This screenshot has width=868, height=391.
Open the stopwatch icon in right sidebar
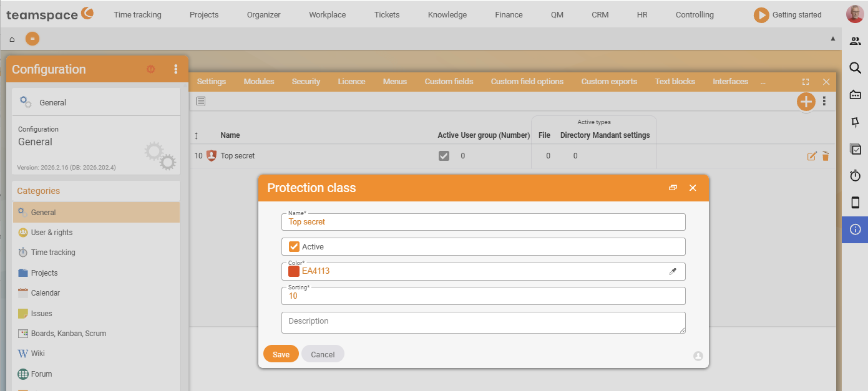pos(856,176)
